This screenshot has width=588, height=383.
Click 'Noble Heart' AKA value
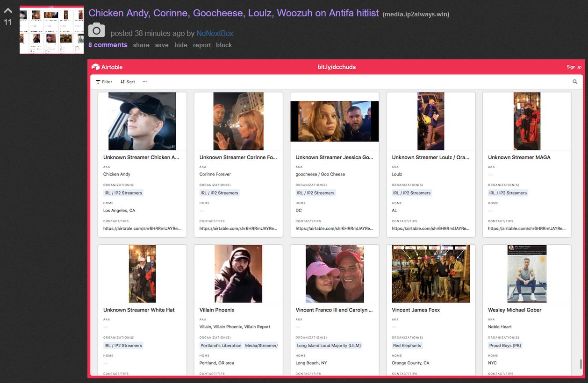500,327
